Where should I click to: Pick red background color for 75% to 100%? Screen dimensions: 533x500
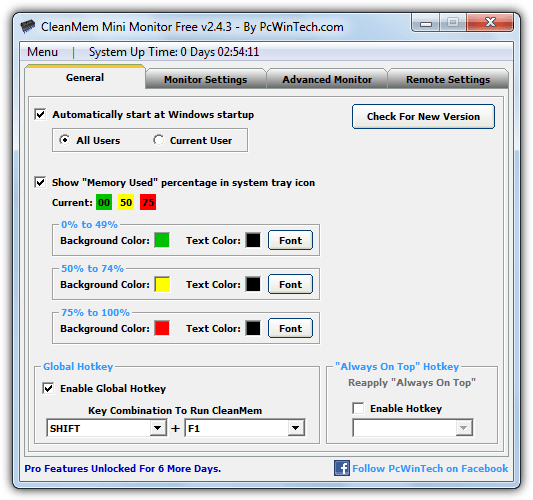pyautogui.click(x=162, y=328)
